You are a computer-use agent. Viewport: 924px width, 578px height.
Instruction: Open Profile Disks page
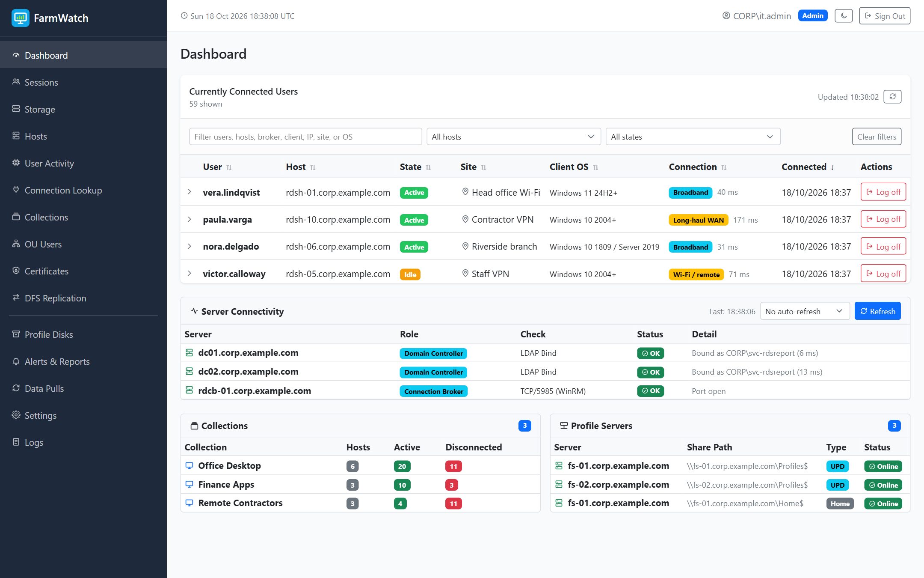pyautogui.click(x=83, y=334)
